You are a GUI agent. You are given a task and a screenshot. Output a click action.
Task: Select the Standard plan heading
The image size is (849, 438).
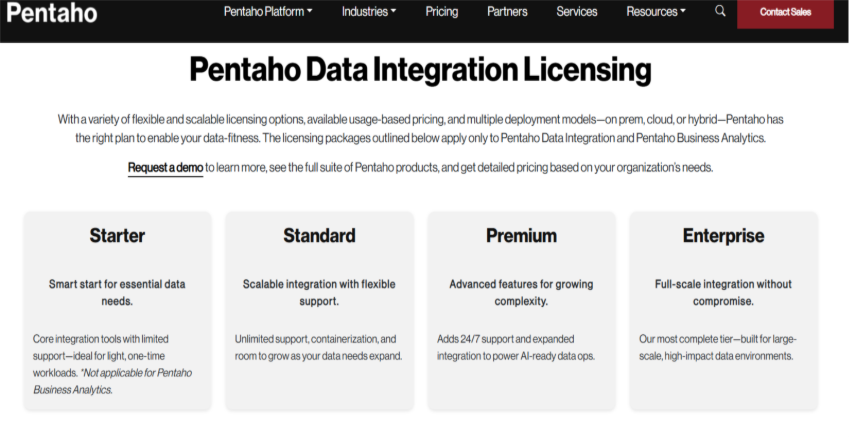coord(319,236)
